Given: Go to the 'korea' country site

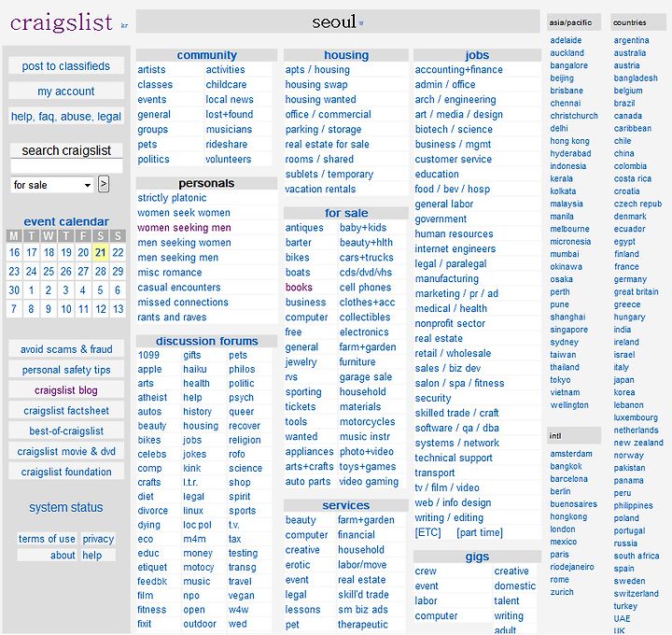Looking at the screenshot, I should (x=624, y=392).
